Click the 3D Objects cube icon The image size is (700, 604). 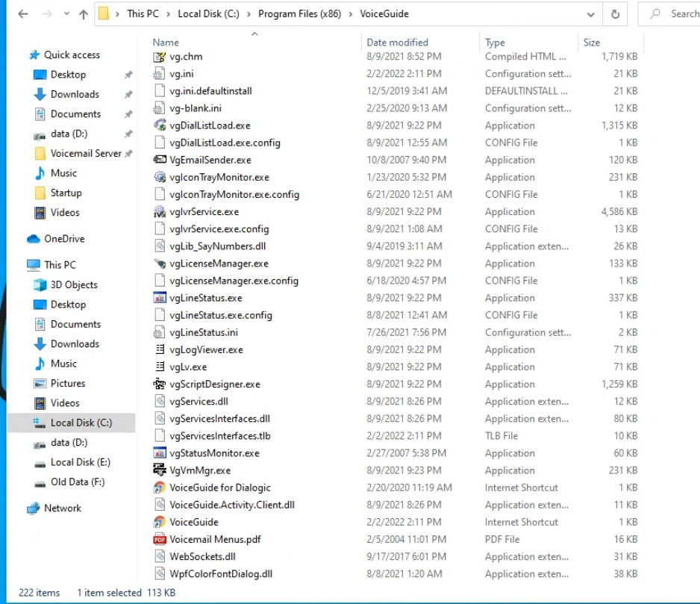[40, 284]
